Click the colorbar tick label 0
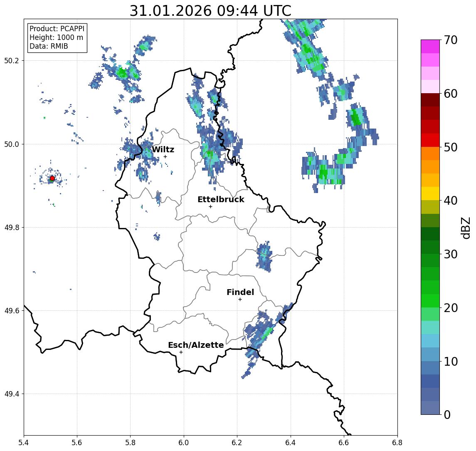Viewport: 476px width, 451px height. (447, 414)
